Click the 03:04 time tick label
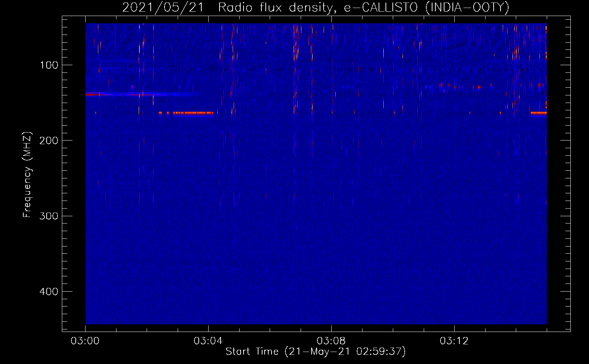 (208, 341)
